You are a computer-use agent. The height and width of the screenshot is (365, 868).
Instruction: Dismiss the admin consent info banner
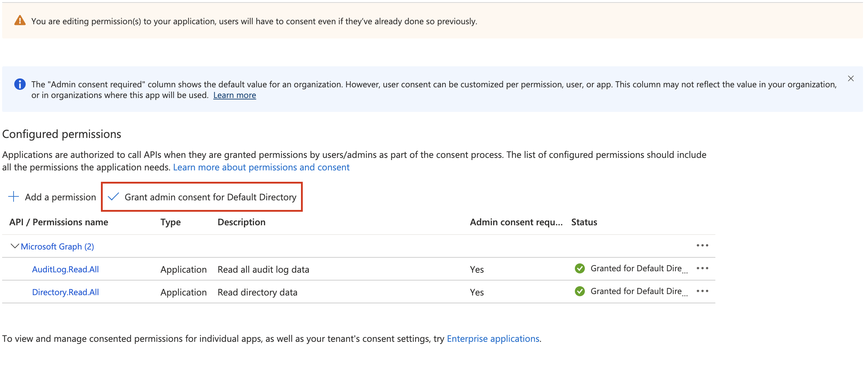(851, 78)
